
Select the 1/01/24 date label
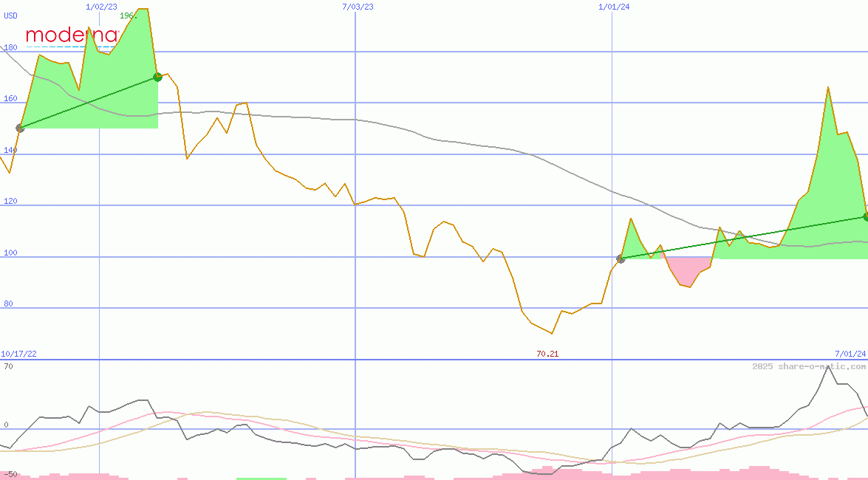(x=614, y=7)
